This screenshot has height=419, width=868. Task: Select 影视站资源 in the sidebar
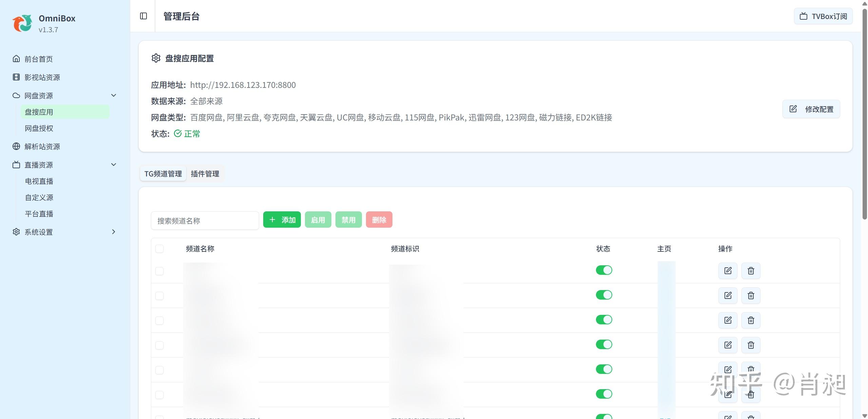(41, 77)
